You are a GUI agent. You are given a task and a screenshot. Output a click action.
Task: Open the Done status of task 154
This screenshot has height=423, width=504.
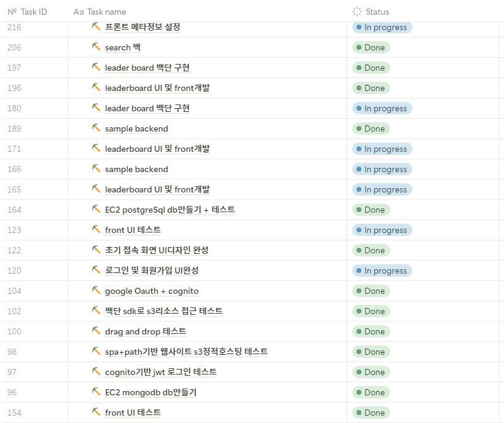pos(371,413)
